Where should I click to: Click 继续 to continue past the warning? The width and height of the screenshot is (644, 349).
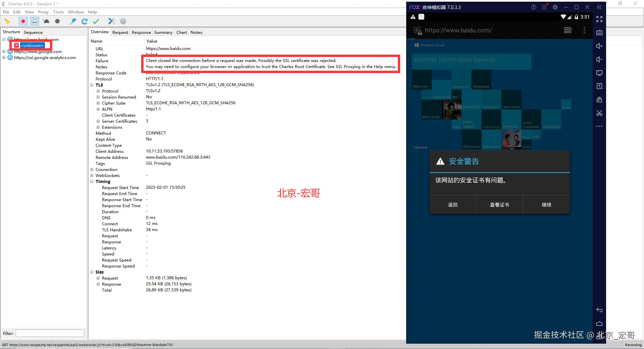[x=546, y=205]
